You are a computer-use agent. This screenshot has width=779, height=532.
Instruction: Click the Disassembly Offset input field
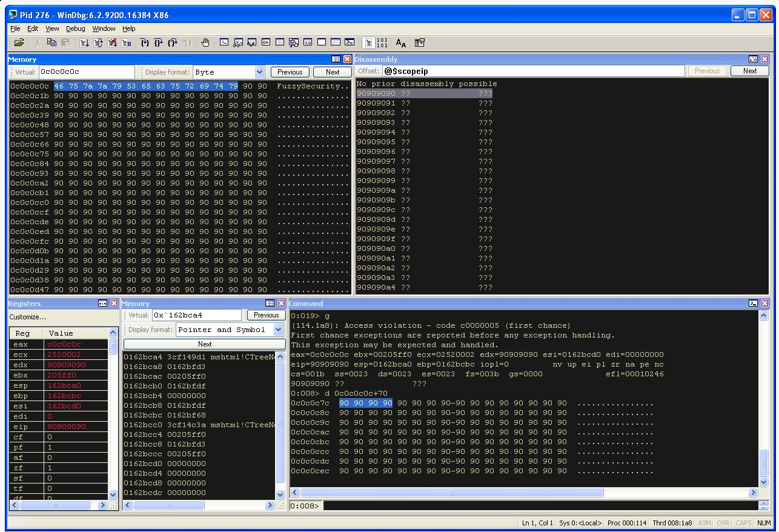pyautogui.click(x=533, y=71)
